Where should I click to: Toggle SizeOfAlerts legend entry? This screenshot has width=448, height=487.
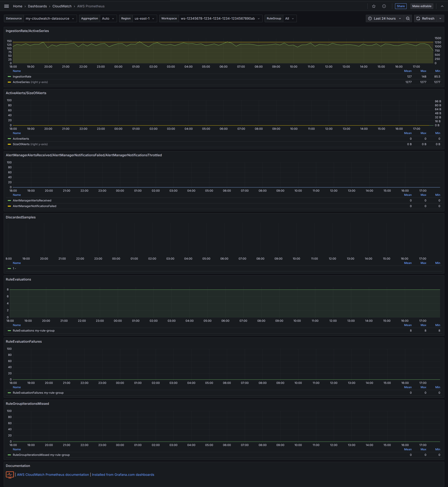tap(21, 144)
